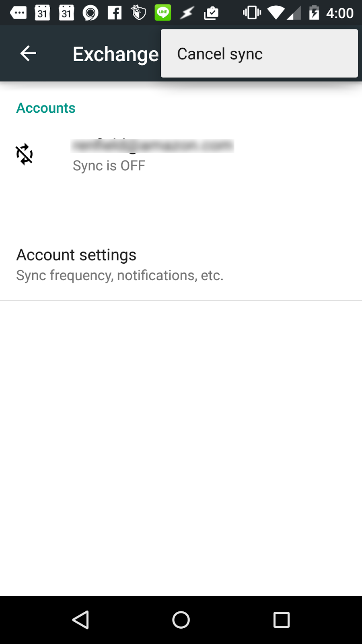Screen dimensions: 362x644
Task: Tap the Sync is OFF status text
Action: coord(109,166)
